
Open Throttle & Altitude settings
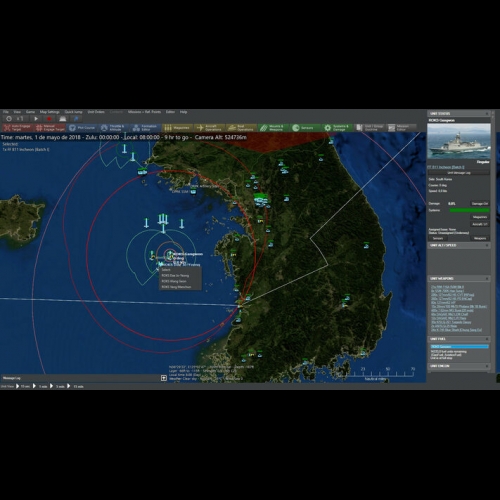113,128
